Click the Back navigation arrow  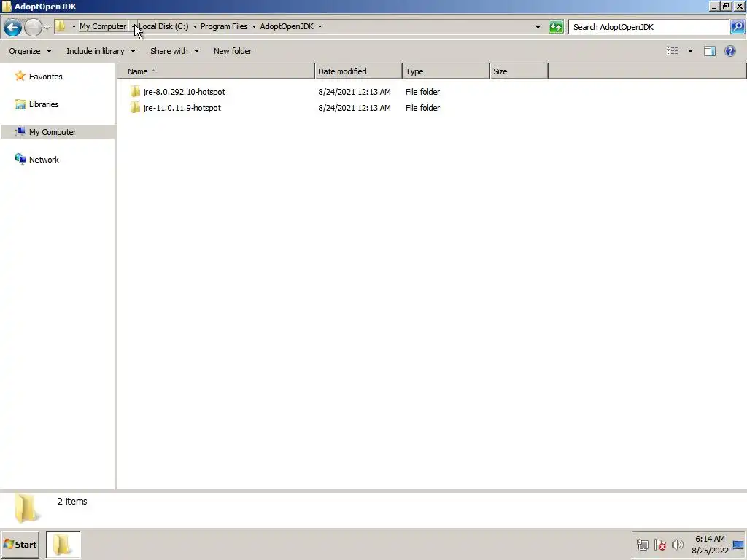pyautogui.click(x=13, y=27)
